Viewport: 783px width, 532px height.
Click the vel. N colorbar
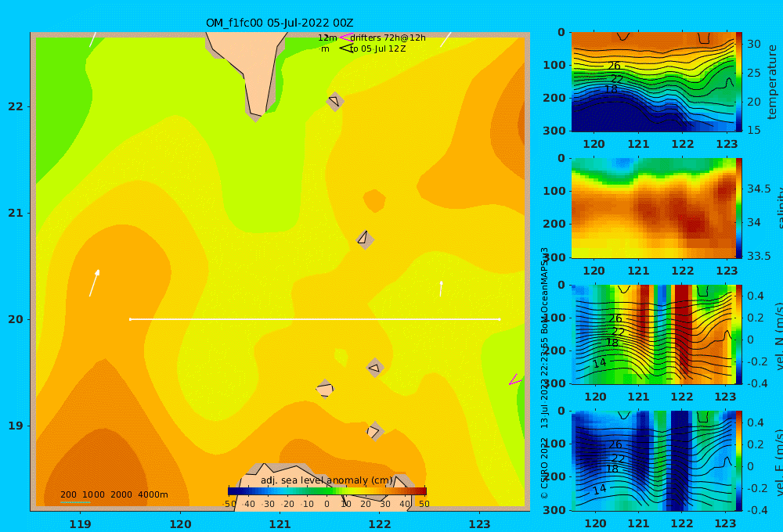pyautogui.click(x=739, y=334)
